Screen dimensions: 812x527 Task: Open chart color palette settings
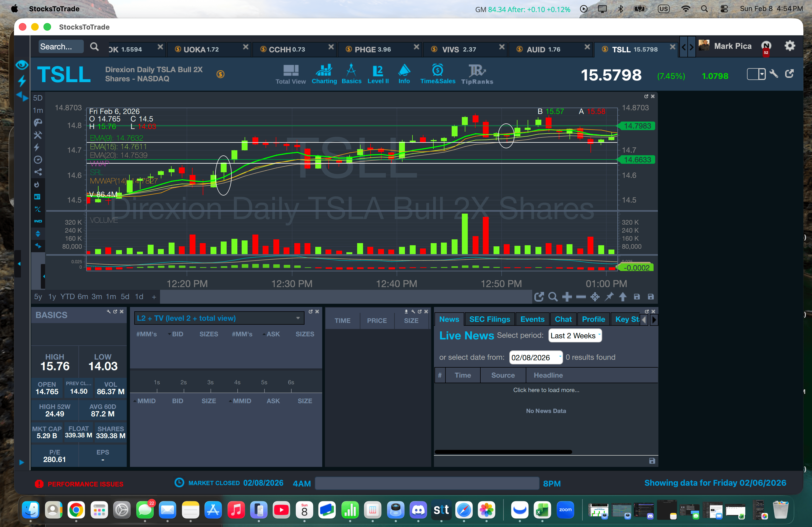click(38, 123)
